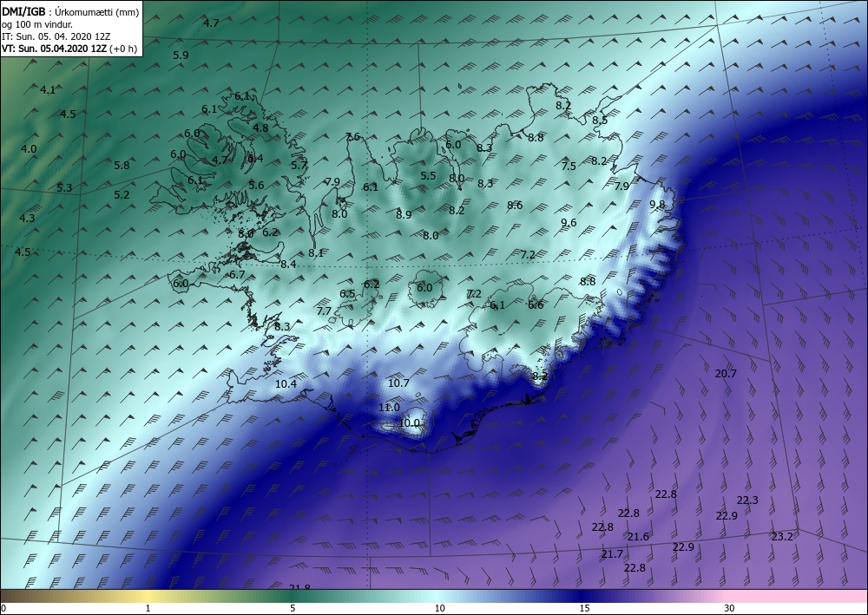Click the '5.8' map value
868x615 pixels.
[x=122, y=166]
